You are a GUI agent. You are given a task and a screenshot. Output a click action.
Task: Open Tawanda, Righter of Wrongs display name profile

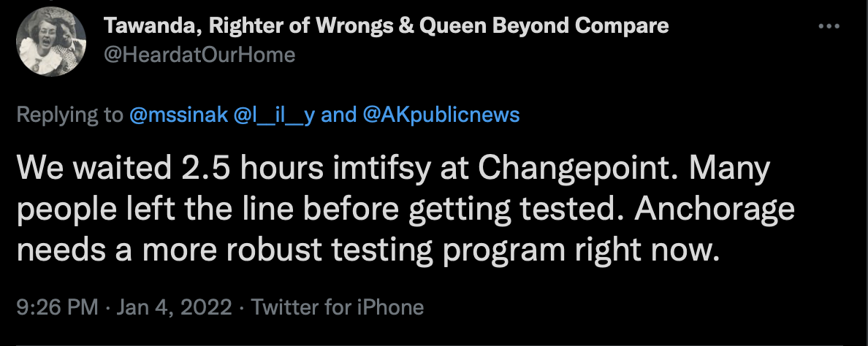(386, 26)
